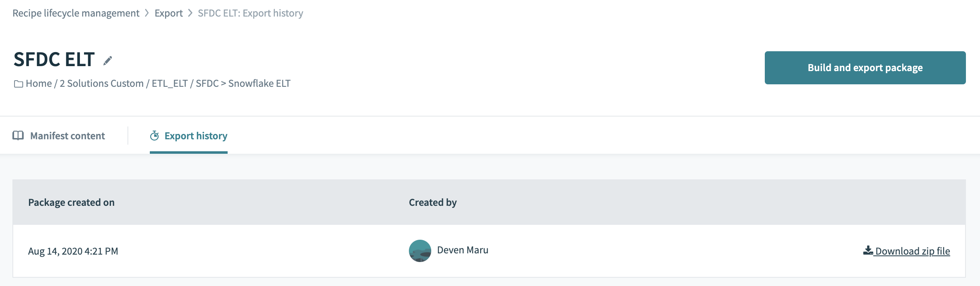Click Deven Maru's avatar image

tap(420, 251)
